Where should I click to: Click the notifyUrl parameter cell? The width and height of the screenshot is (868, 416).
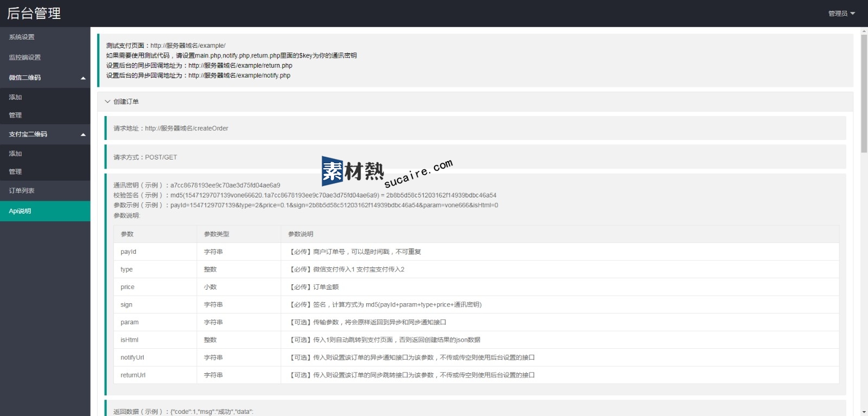[155, 357]
